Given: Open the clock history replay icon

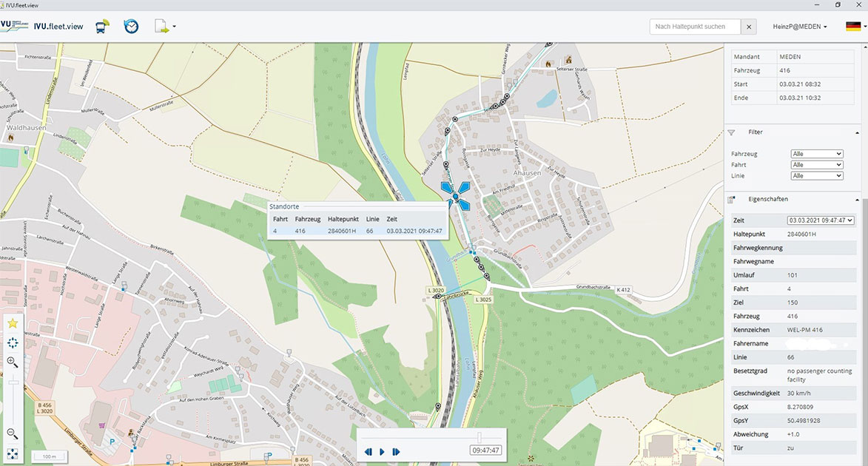Looking at the screenshot, I should coord(131,26).
